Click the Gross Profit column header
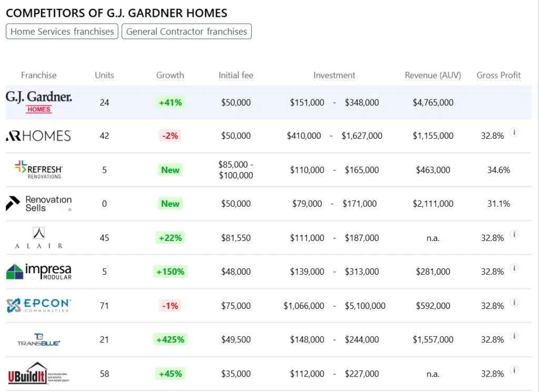This screenshot has height=392, width=539. point(498,75)
